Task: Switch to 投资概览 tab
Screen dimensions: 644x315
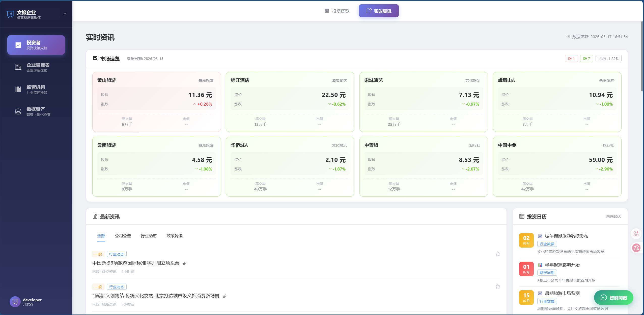Action: 337,11
